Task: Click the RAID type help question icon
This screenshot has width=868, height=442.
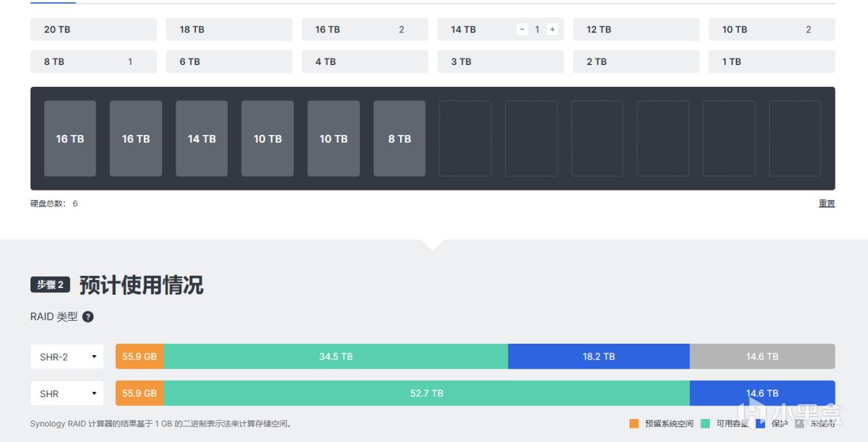Action: (x=88, y=317)
